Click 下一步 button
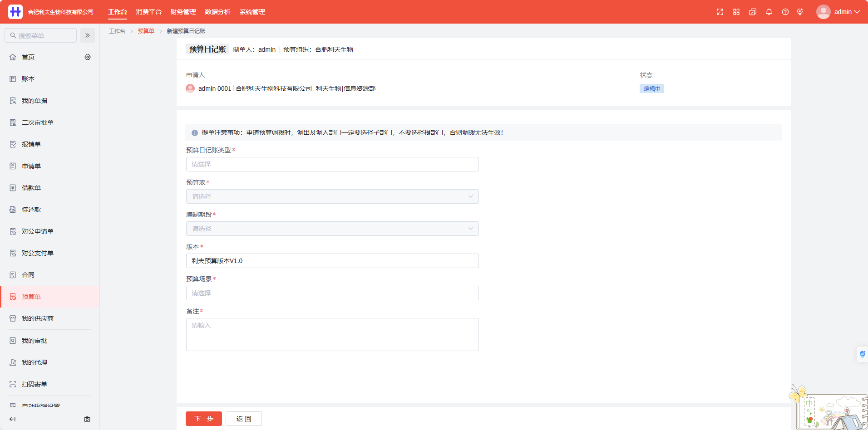 click(204, 419)
